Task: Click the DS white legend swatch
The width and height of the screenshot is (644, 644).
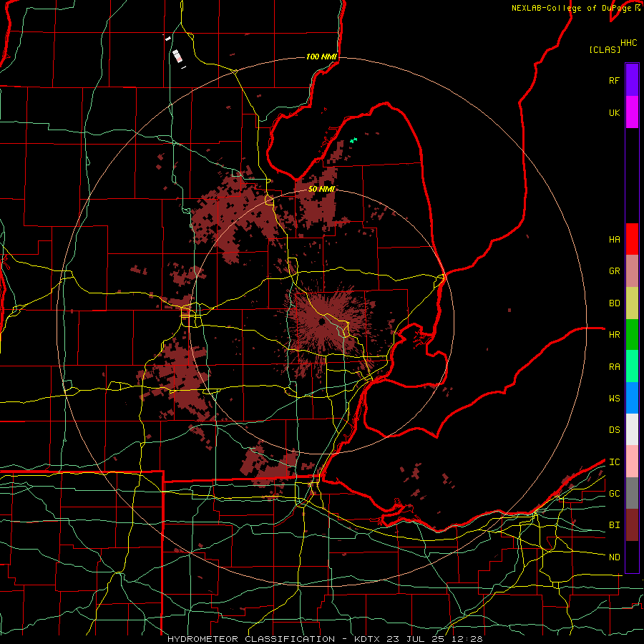Action: click(x=632, y=429)
